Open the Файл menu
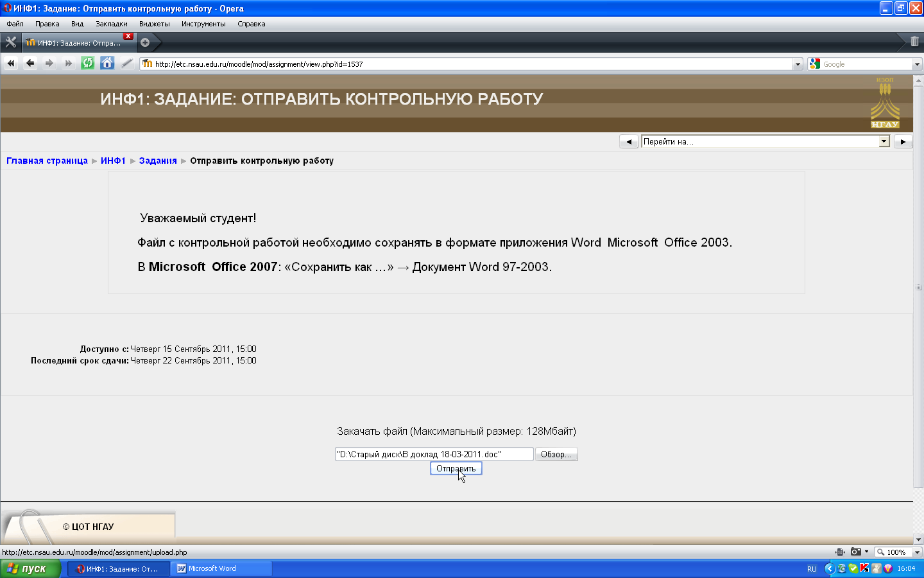924x578 pixels. pyautogui.click(x=15, y=24)
